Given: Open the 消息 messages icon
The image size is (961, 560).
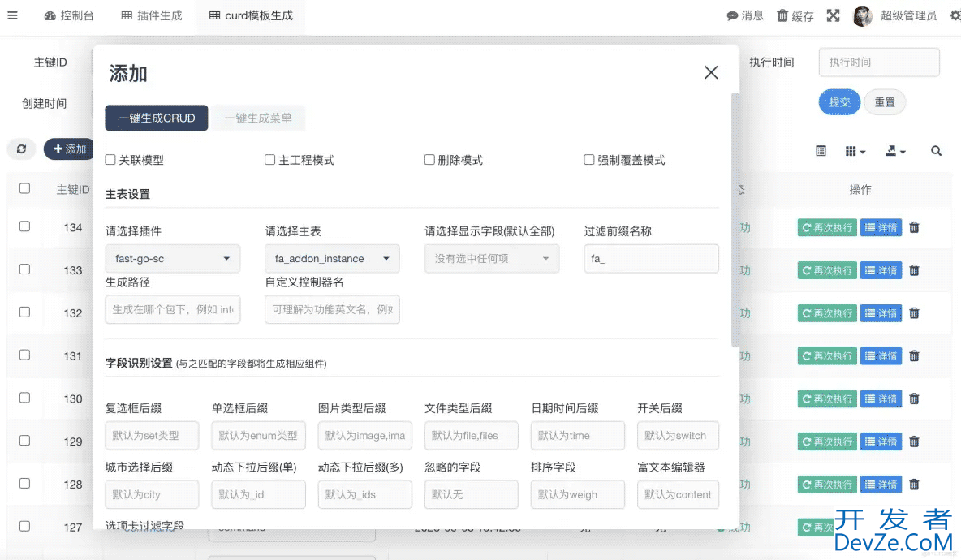Looking at the screenshot, I should click(732, 16).
